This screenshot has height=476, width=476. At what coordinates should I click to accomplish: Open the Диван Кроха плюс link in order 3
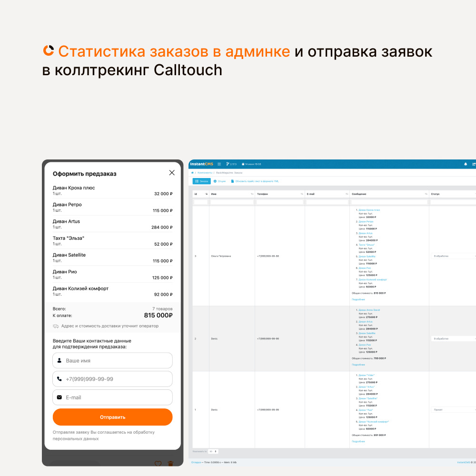pos(369,210)
